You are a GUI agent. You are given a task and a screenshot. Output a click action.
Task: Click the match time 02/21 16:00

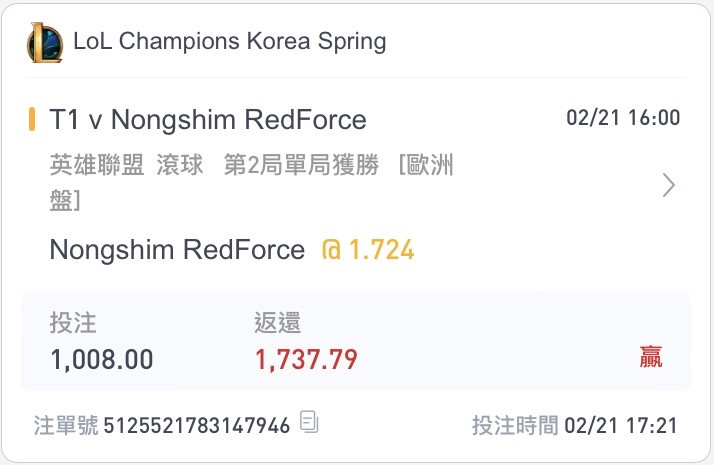pyautogui.click(x=623, y=118)
